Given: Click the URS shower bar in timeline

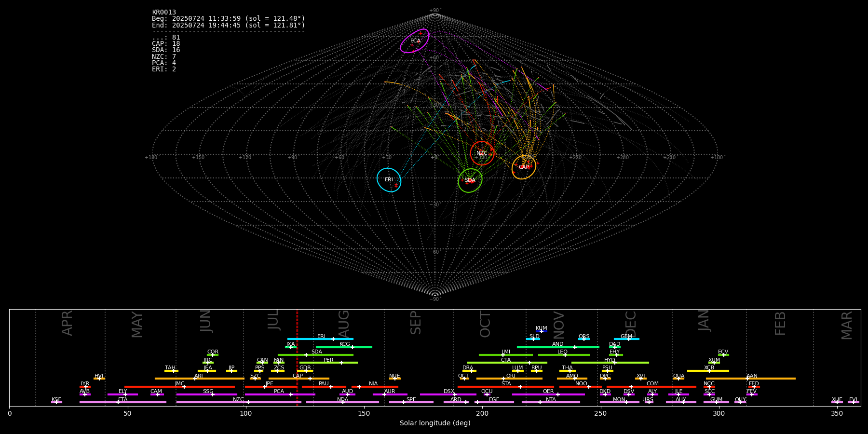Looking at the screenshot, I should tap(649, 402).
